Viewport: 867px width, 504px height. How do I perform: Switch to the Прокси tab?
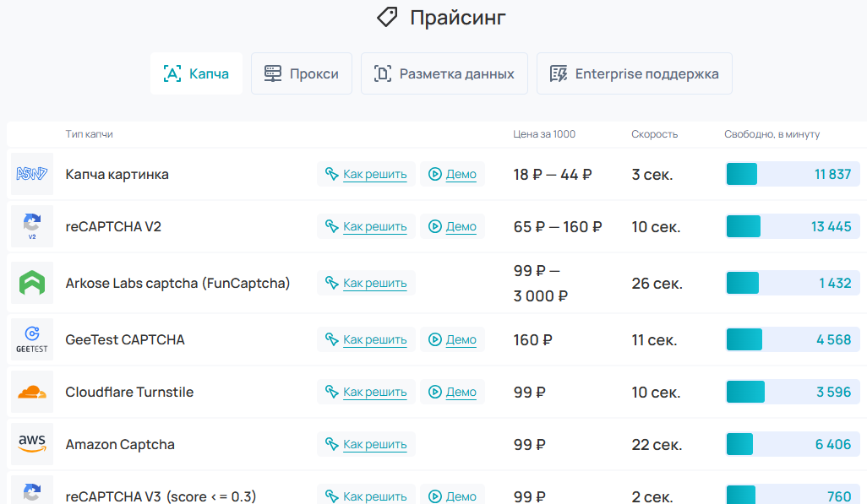tap(301, 73)
